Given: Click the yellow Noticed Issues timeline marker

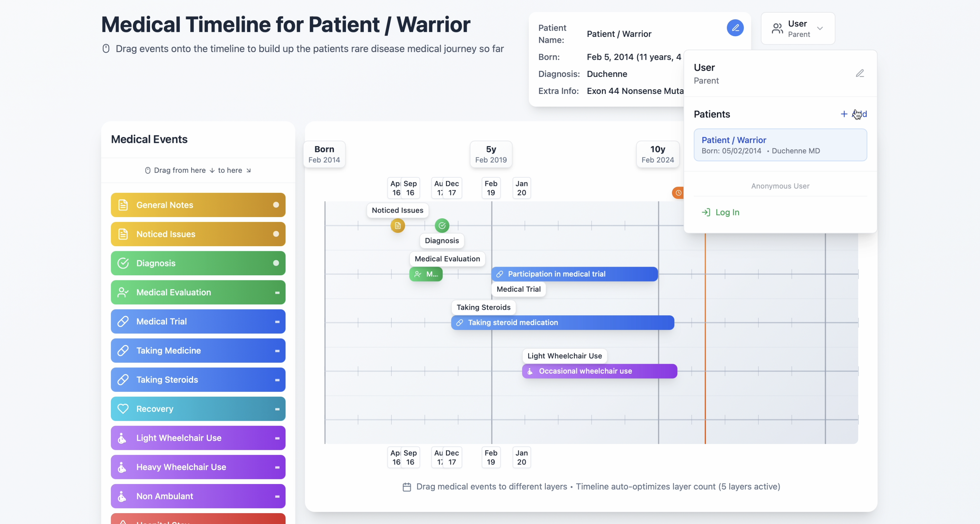Looking at the screenshot, I should (x=398, y=226).
